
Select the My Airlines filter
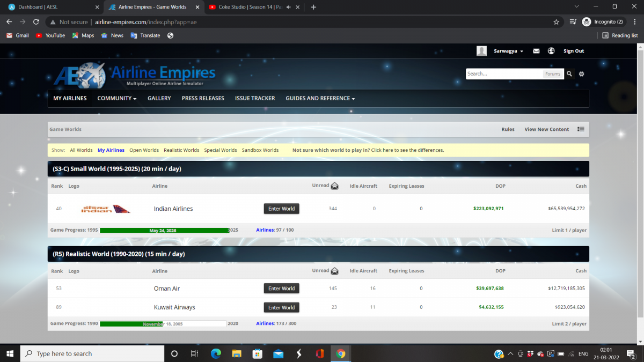(111, 150)
